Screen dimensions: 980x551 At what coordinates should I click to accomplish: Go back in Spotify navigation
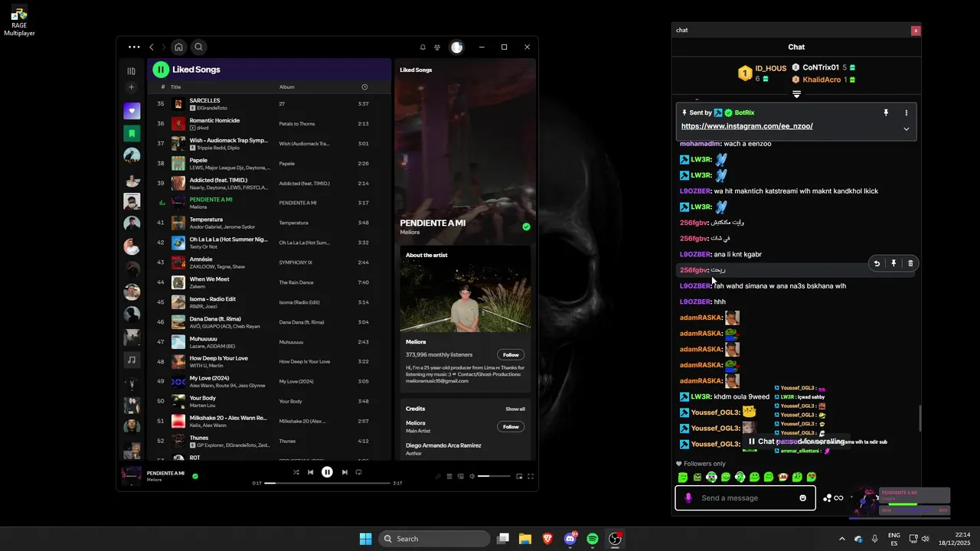coord(151,47)
